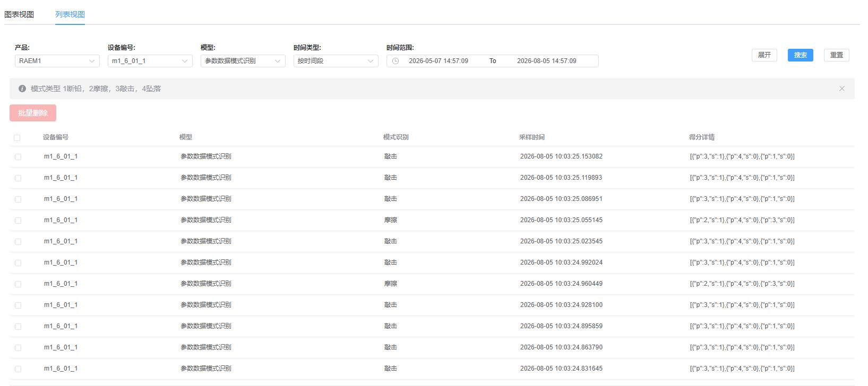Check row with time 10:03:24.928100

(18, 305)
